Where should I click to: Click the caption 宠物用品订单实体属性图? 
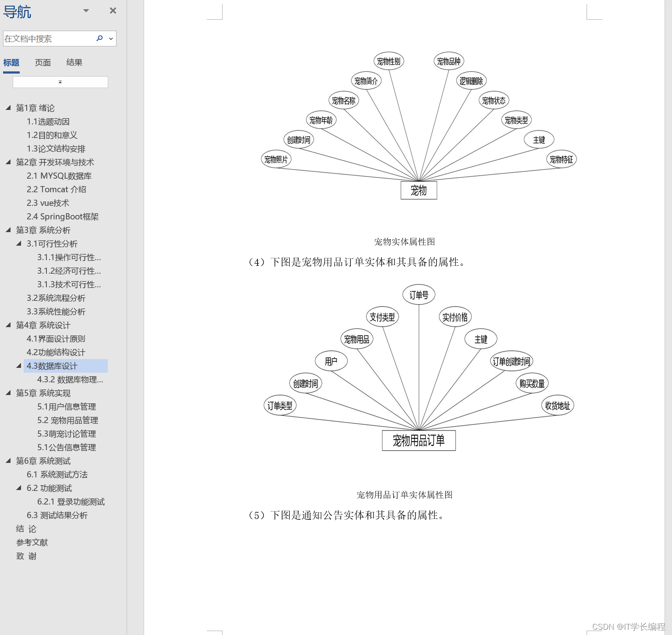pos(404,495)
